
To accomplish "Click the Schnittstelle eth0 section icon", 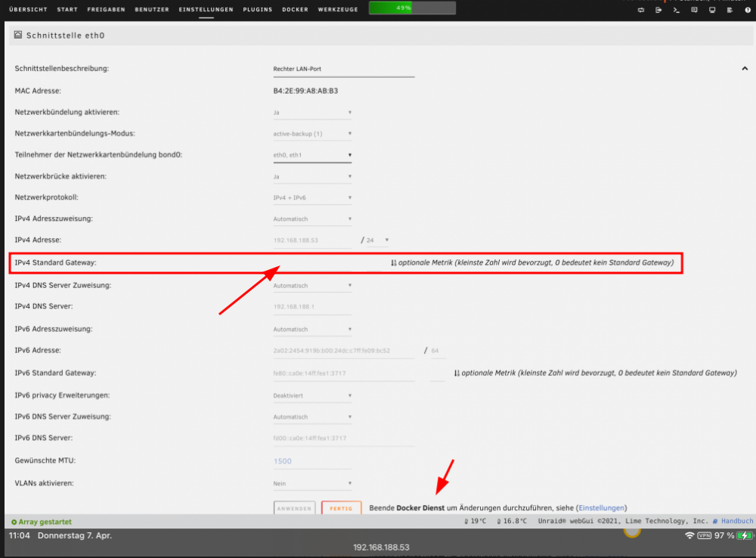I will coord(18,35).
